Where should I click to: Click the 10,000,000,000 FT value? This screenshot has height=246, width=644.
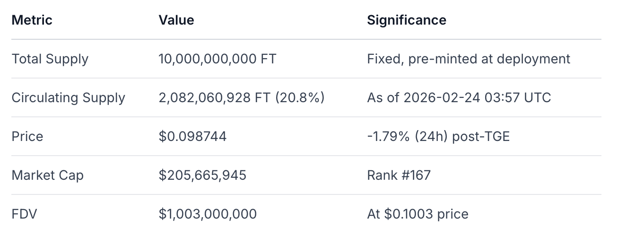pyautogui.click(x=217, y=59)
